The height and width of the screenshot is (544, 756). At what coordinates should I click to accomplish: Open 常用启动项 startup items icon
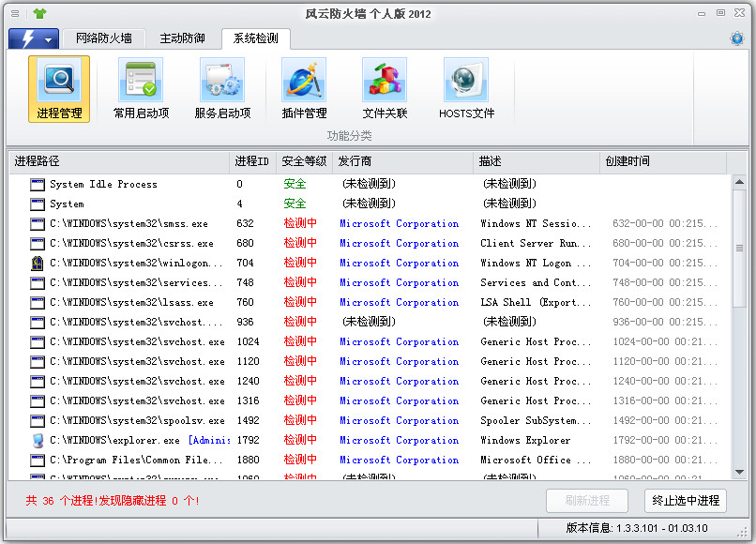tap(141, 89)
